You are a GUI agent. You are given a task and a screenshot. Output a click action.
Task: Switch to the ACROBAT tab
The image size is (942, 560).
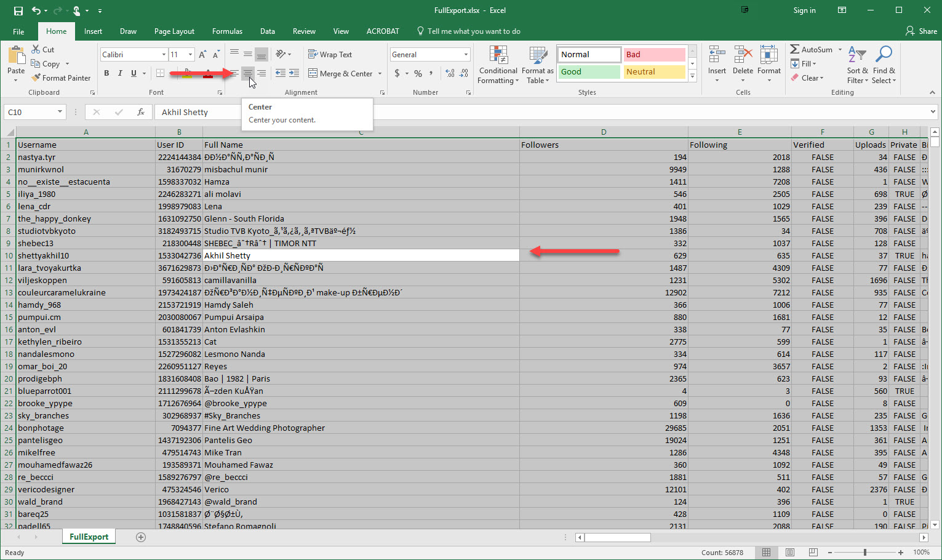pos(383,31)
